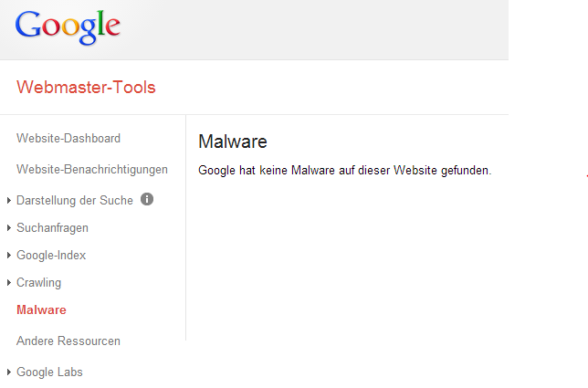Open Andere Ressourcen in the sidebar
The height and width of the screenshot is (388, 588).
68,341
